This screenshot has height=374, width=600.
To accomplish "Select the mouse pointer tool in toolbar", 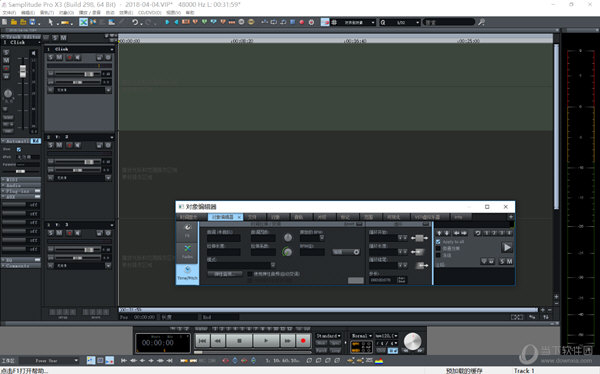I will click(50, 22).
